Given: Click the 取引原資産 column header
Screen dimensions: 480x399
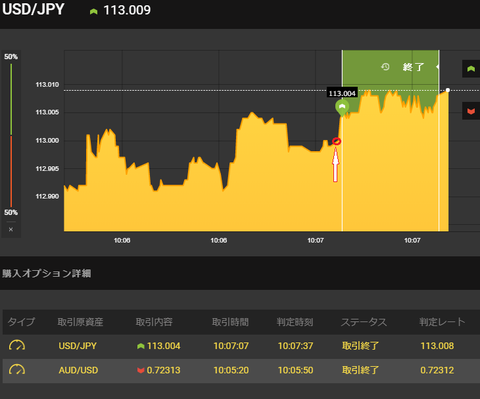Looking at the screenshot, I should click(80, 322).
